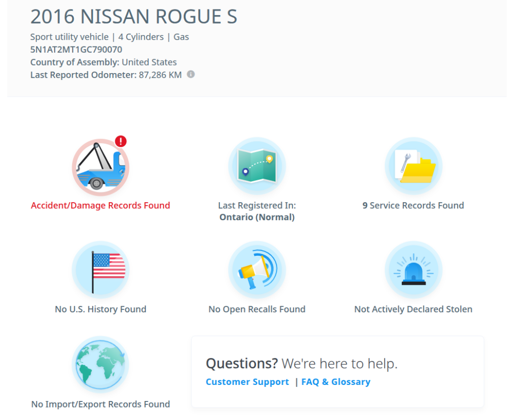The width and height of the screenshot is (513, 420).
Task: Click the No Open Recalls Found label
Action: tap(256, 309)
